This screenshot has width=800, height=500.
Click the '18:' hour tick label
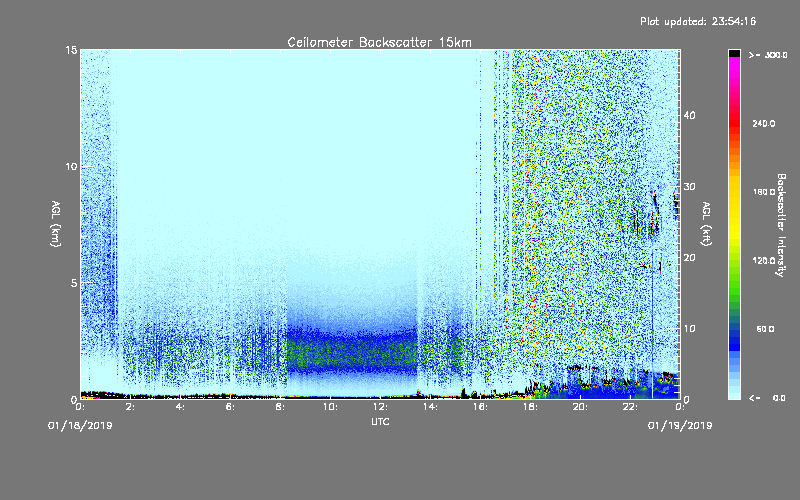click(530, 407)
